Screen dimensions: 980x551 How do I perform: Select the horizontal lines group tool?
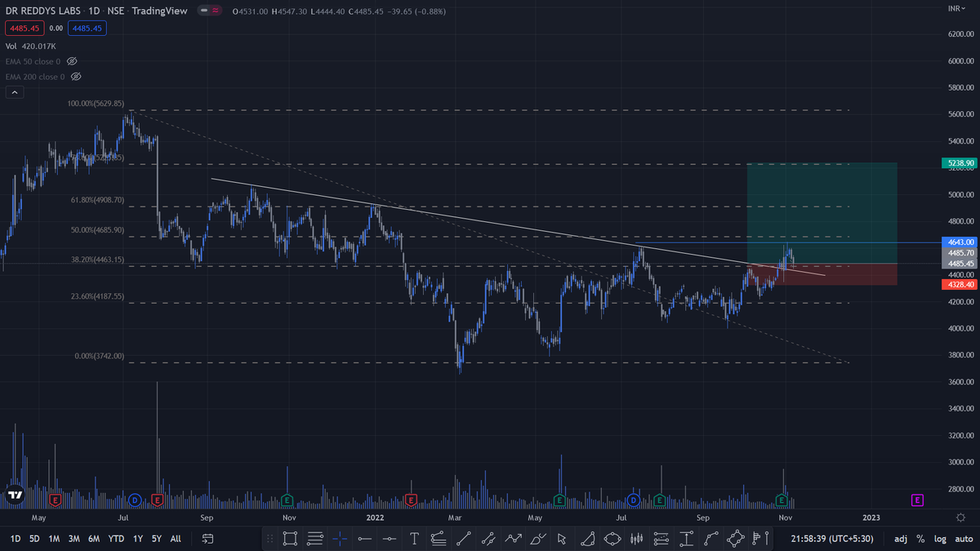[x=315, y=538]
